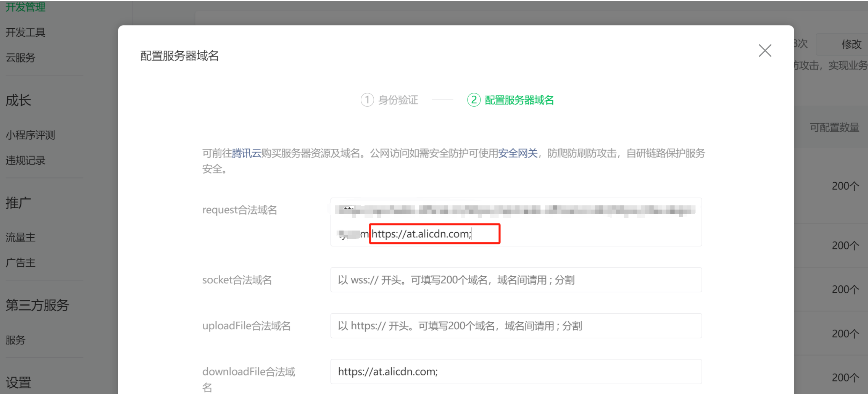
Task: Click 服务 under 第三方服务
Action: (x=15, y=340)
